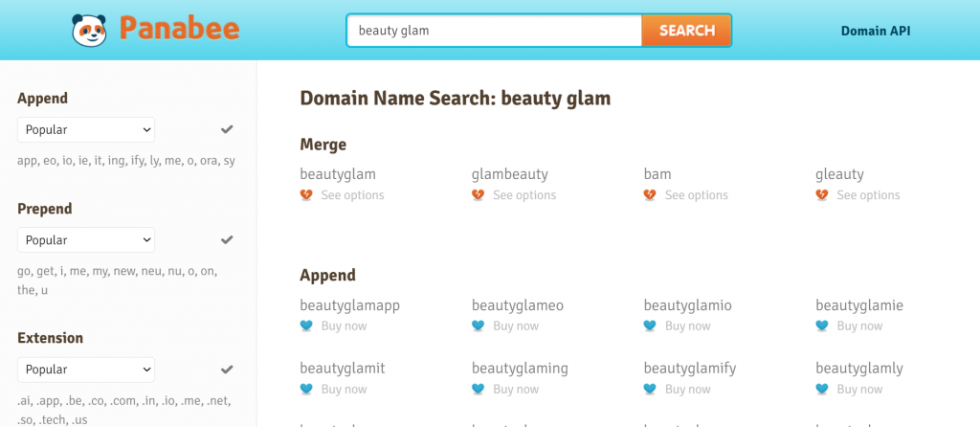This screenshot has width=980, height=427.
Task: Click blue heart icon under beautyglameo
Action: point(479,326)
